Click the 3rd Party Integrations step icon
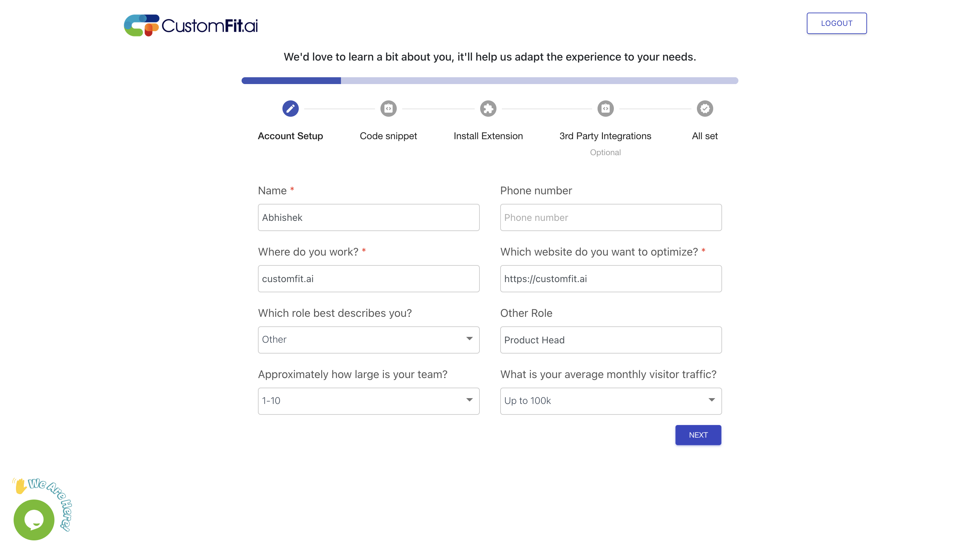Viewport: 980px width, 554px height. click(605, 109)
